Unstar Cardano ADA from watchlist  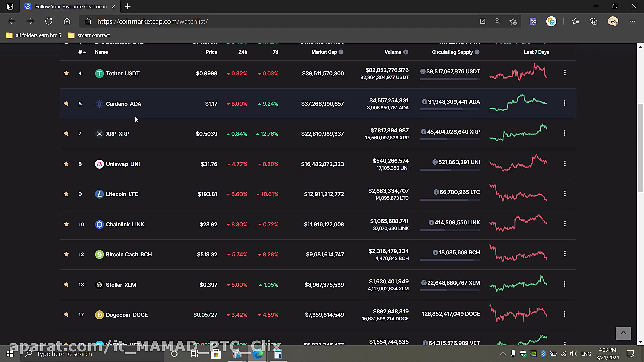coord(66,103)
